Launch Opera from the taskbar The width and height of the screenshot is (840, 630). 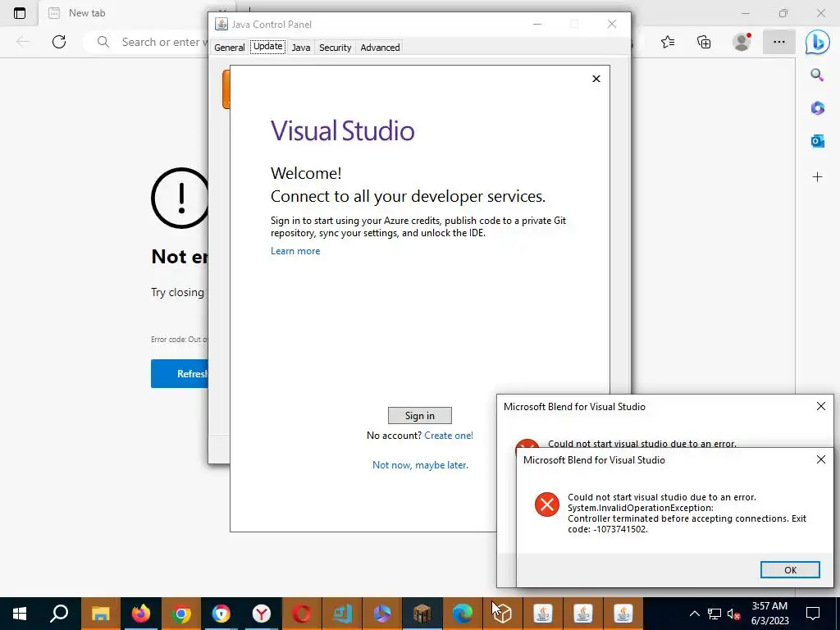(302, 614)
